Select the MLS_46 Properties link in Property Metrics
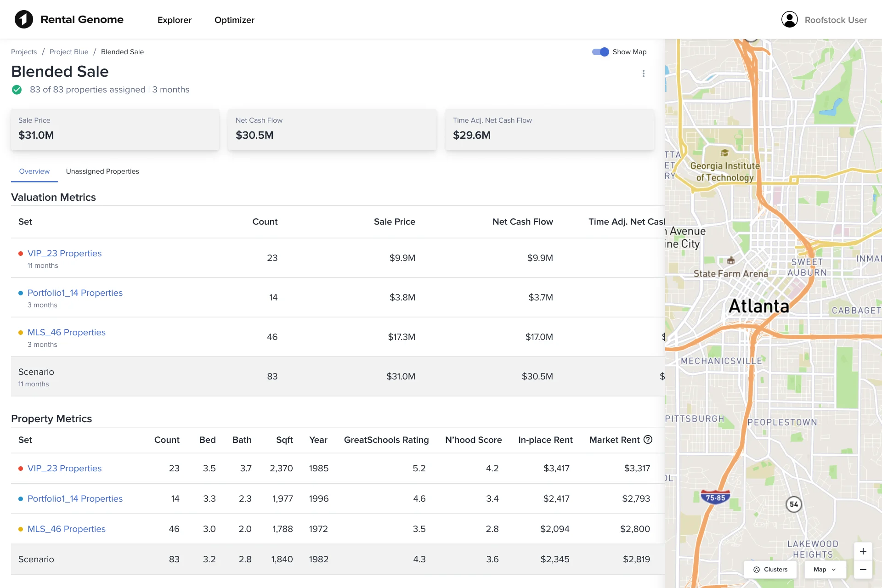The height and width of the screenshot is (588, 882). (67, 529)
